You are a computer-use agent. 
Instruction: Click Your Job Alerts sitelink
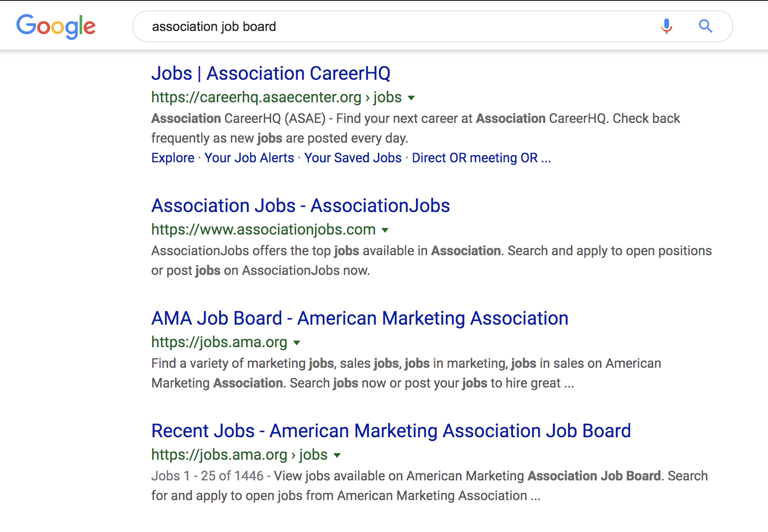249,158
